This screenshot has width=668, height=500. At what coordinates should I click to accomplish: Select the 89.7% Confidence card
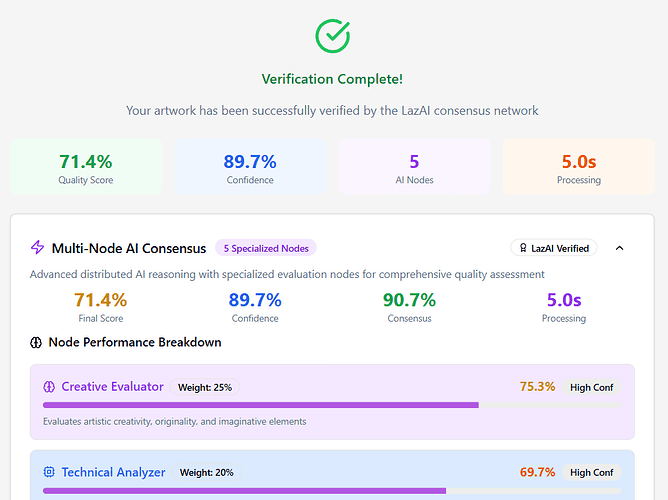pyautogui.click(x=250, y=167)
